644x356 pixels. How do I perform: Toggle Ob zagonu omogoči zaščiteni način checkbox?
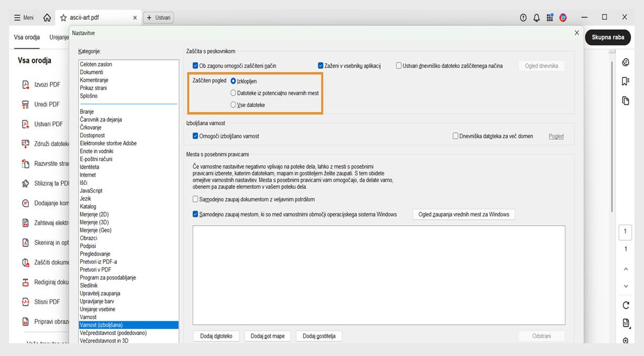pyautogui.click(x=195, y=66)
